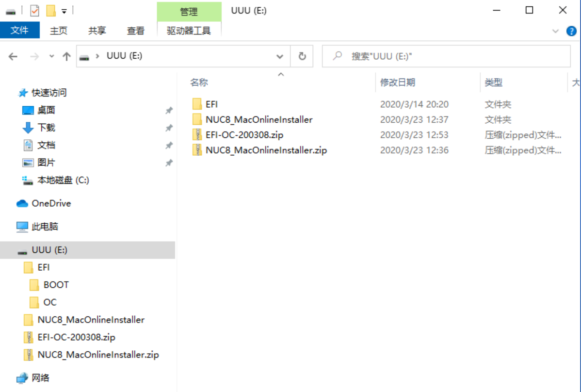Image resolution: width=581 pixels, height=392 pixels.
Task: Select NUC8_MacOnlineInstaller folder in file list
Action: [252, 120]
